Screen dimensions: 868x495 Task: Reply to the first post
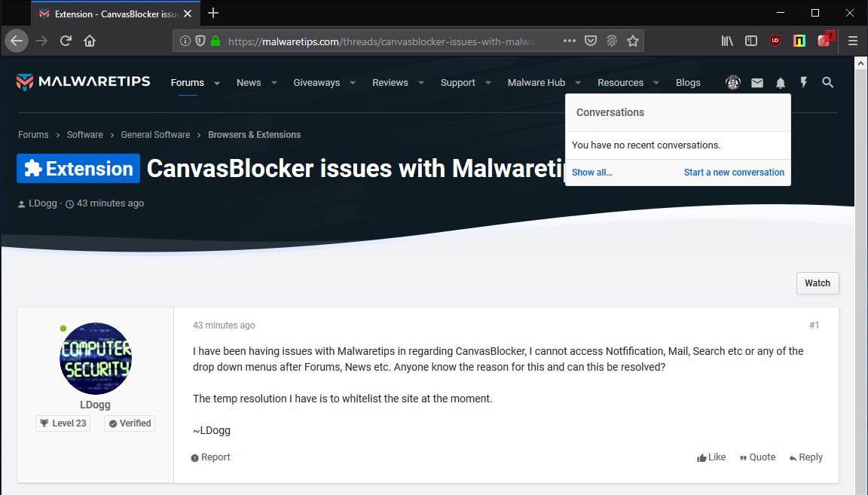pyautogui.click(x=806, y=457)
